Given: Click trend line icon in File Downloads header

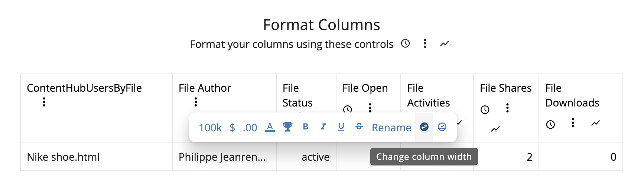Looking at the screenshot, I should click(x=595, y=123).
